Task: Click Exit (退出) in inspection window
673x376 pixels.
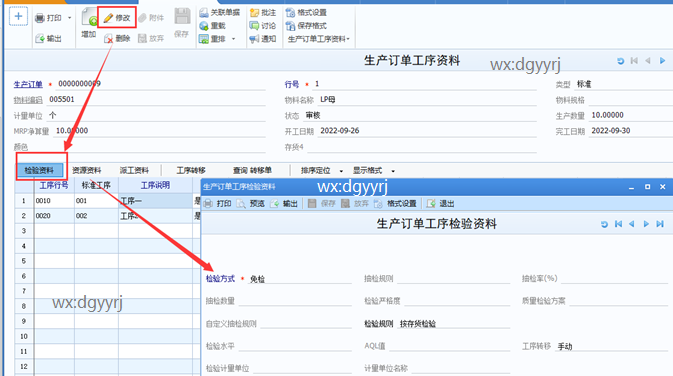Action: point(441,203)
